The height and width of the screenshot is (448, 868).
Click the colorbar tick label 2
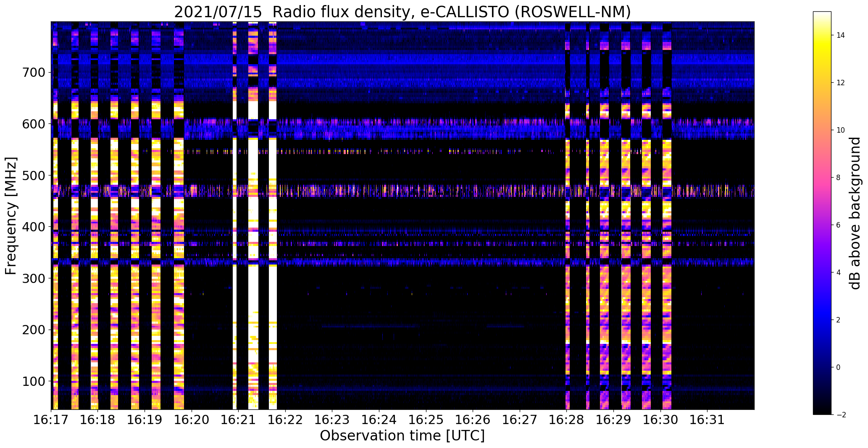coord(839,320)
